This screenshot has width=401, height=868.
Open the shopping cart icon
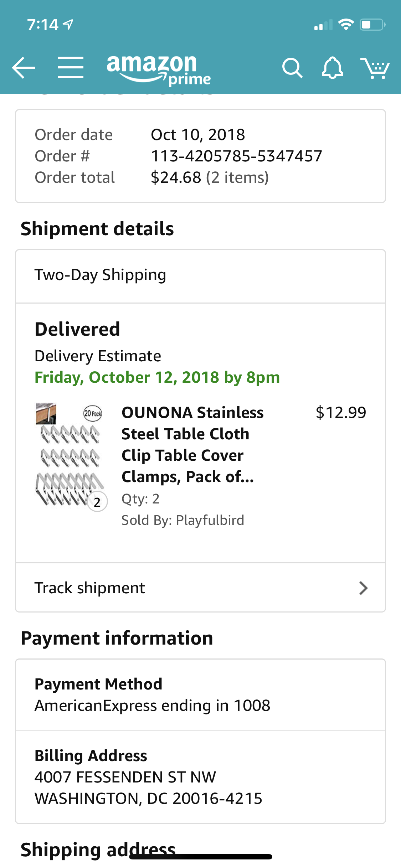[x=375, y=68]
